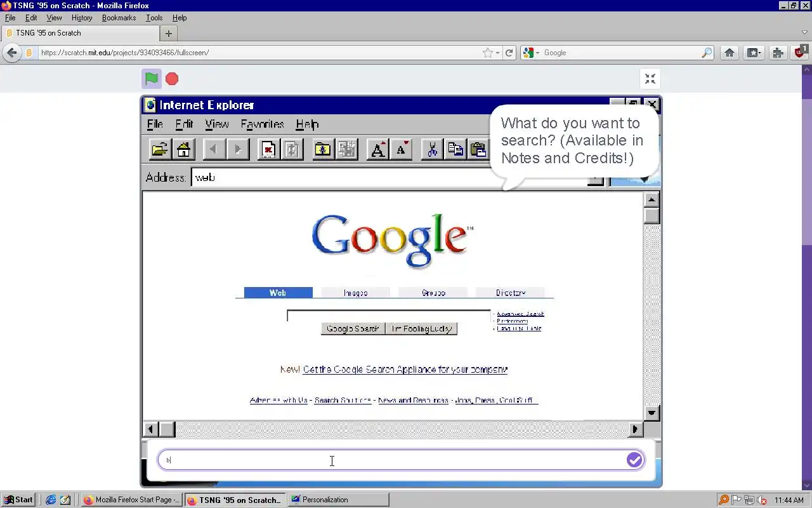Screen dimensions: 812x508
Task: Bookmark this page with star icon
Action: tap(487, 53)
